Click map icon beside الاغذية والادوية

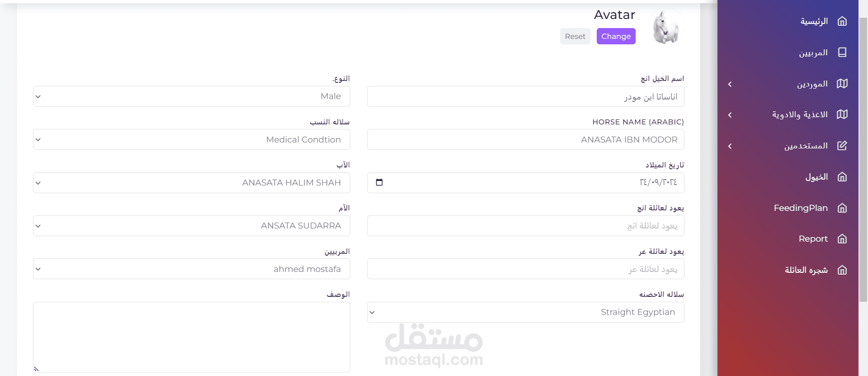(842, 114)
